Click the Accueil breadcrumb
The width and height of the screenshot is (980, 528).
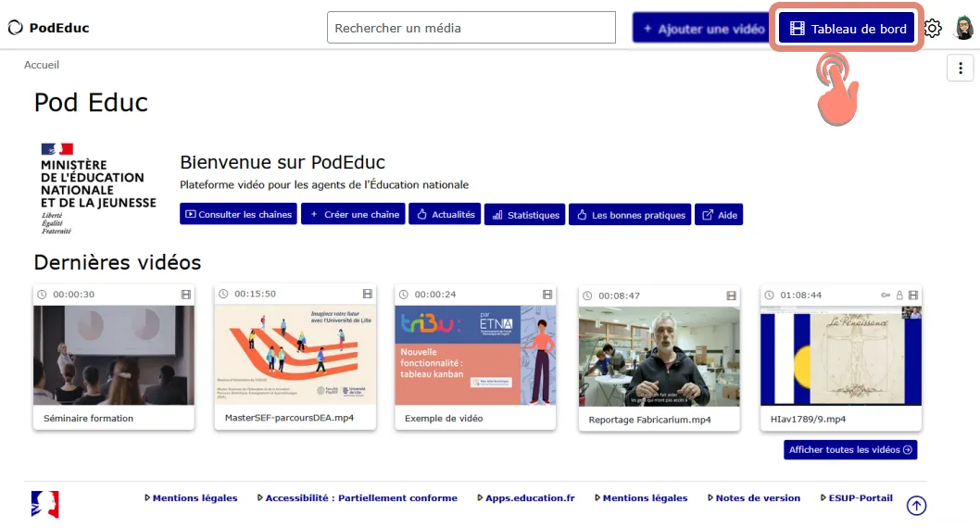[x=42, y=64]
